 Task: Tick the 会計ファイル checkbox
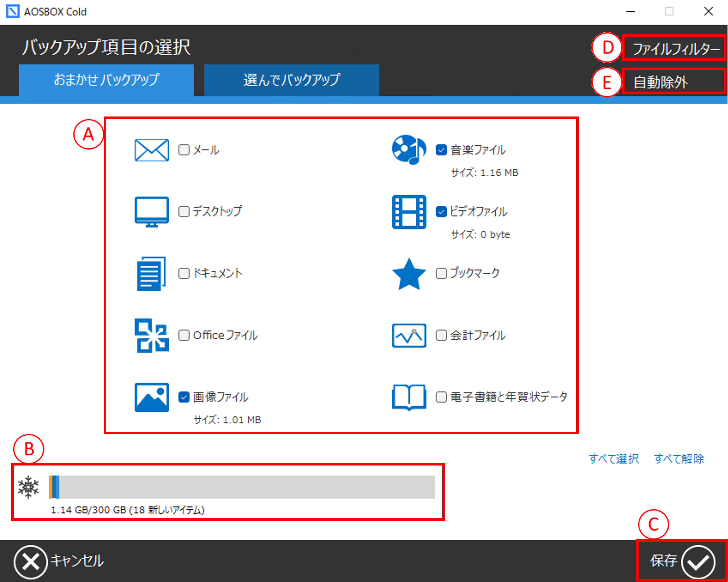pos(441,335)
